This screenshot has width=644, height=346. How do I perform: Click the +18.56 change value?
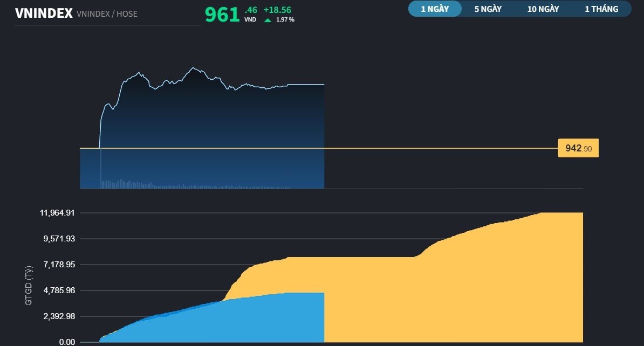click(277, 10)
